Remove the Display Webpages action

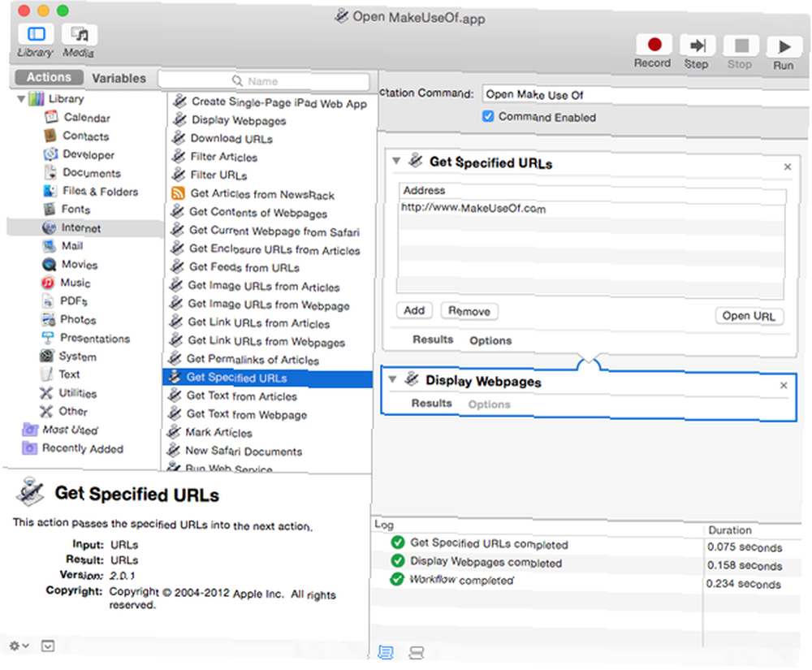coord(784,385)
